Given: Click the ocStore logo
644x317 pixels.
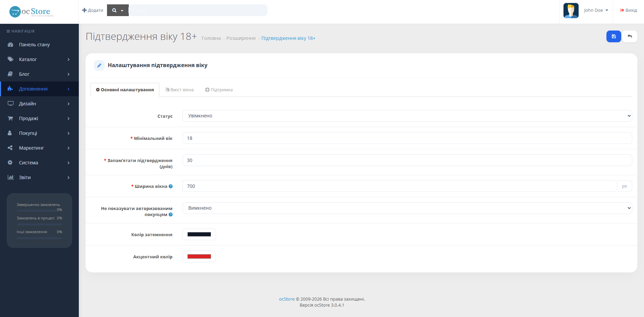Looking at the screenshot, I should [x=31, y=12].
